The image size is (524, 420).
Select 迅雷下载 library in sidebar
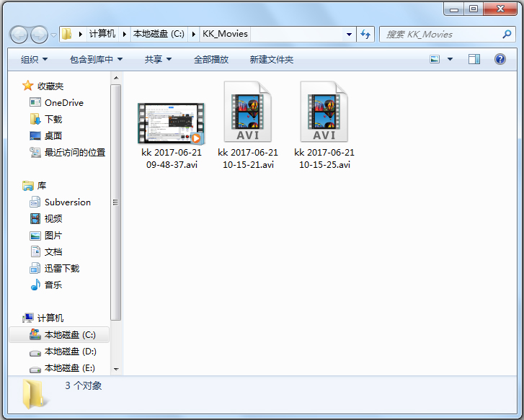click(61, 268)
